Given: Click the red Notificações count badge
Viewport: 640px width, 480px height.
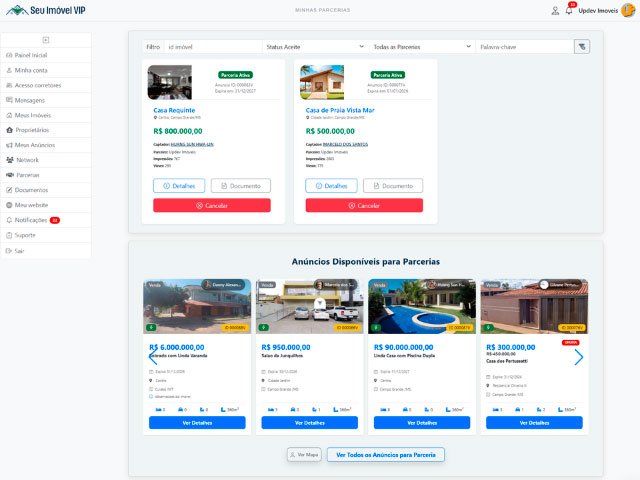Looking at the screenshot, I should tap(55, 220).
